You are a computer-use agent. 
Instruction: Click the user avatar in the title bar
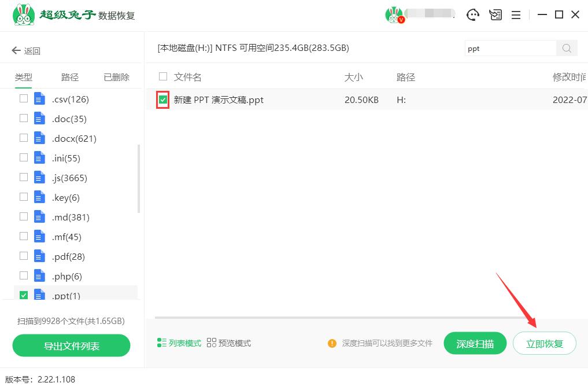click(x=395, y=15)
